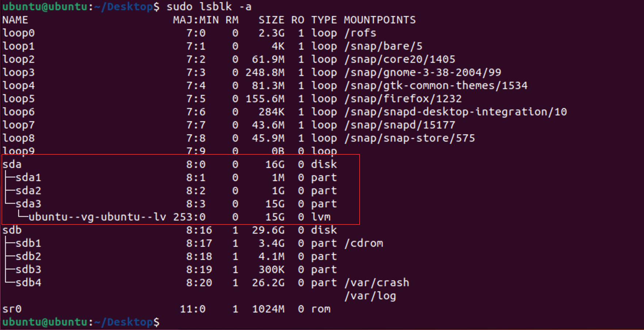Click the /snap/firefox/1232 mount path

point(403,99)
